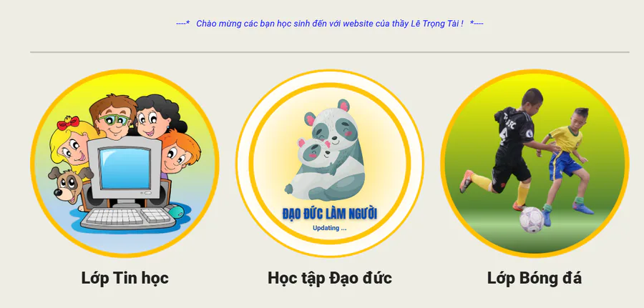This screenshot has height=308, width=644.
Task: Open the Lớp Bóng đá soccer image
Action: [535, 163]
